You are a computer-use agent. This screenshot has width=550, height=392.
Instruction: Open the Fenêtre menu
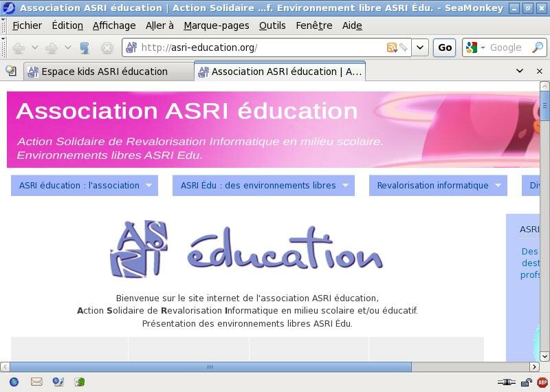coord(314,25)
